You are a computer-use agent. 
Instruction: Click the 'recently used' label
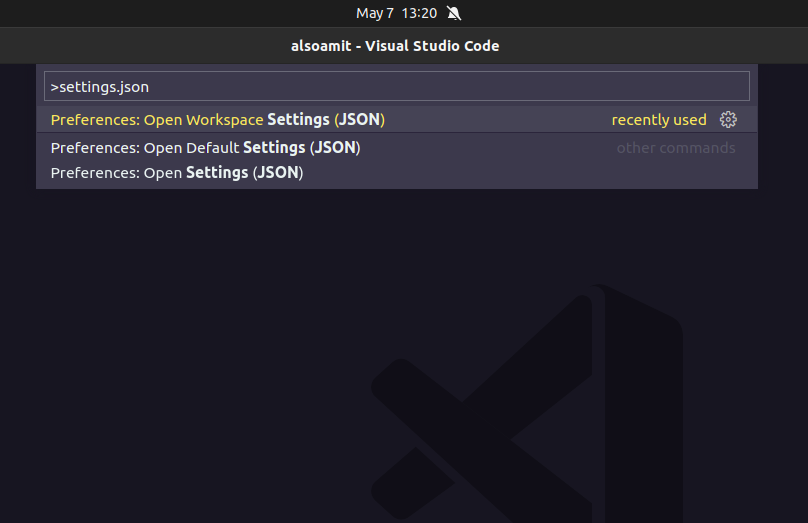pos(659,120)
